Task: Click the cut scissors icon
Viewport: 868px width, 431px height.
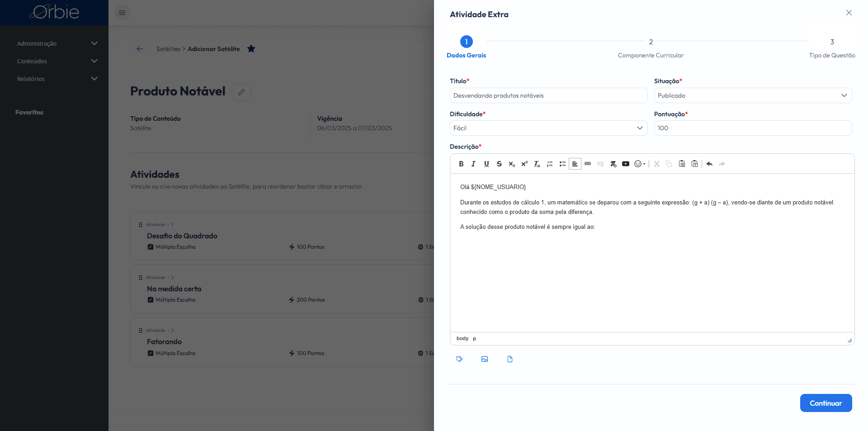Action: (x=657, y=164)
